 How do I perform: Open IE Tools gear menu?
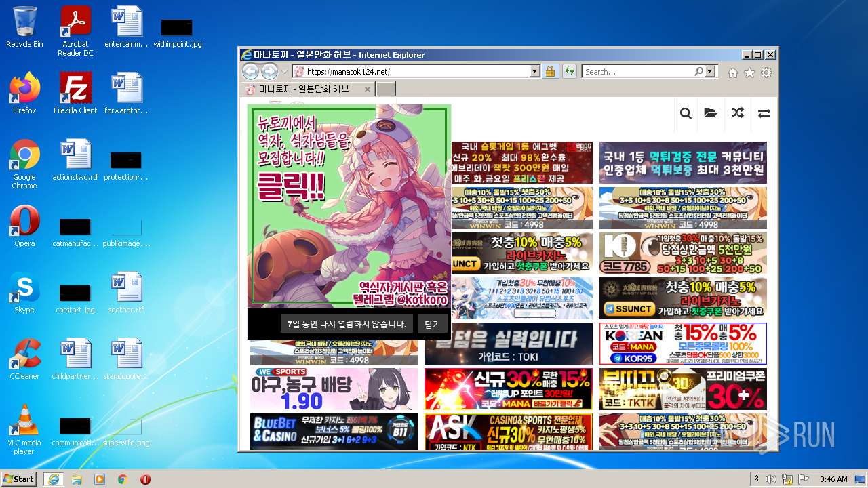click(766, 73)
